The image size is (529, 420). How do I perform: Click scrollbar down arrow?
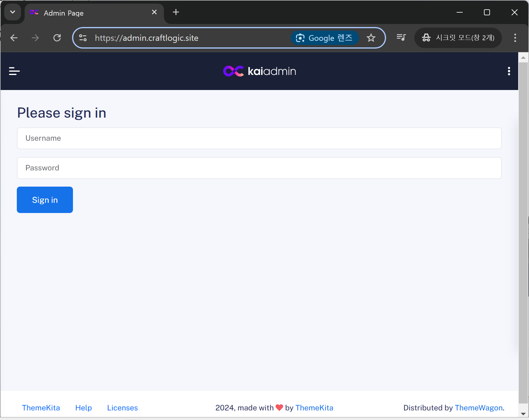point(523,414)
